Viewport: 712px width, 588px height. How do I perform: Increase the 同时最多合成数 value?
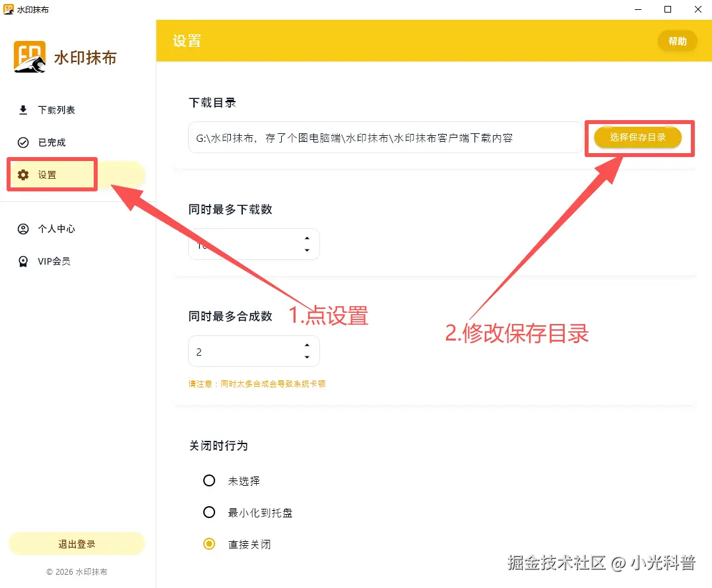click(307, 345)
